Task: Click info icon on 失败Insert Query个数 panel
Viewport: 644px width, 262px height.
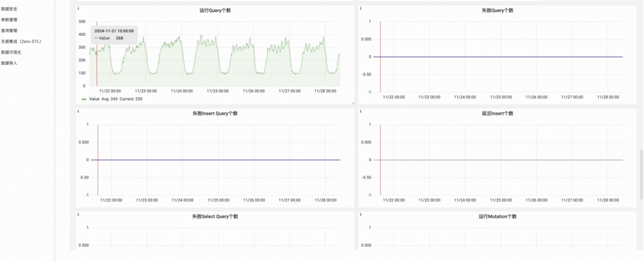Action: point(78,111)
